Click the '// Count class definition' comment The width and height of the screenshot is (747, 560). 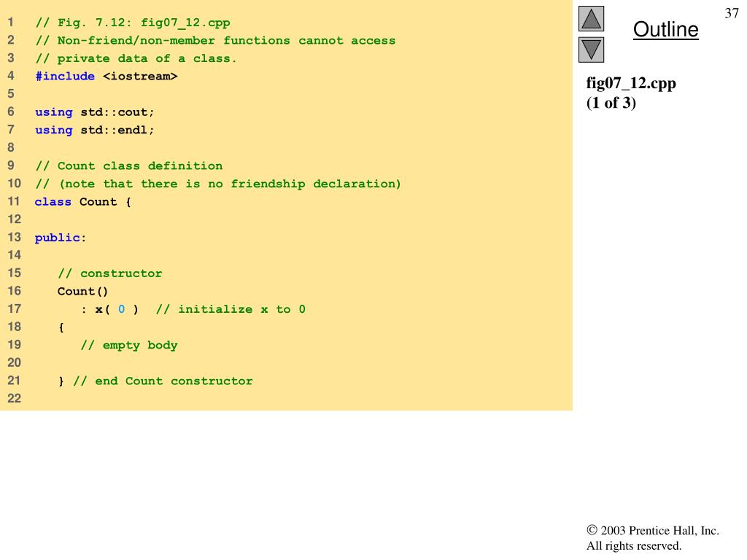(x=128, y=166)
